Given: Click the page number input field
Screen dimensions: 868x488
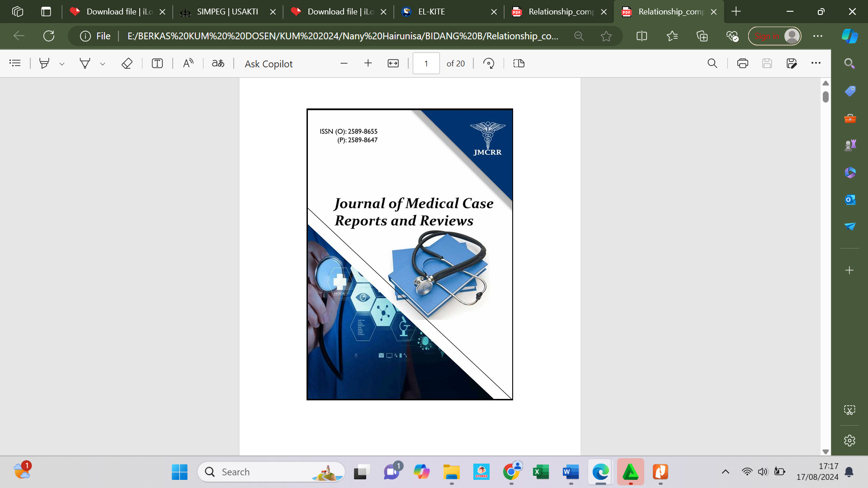Looking at the screenshot, I should (426, 63).
